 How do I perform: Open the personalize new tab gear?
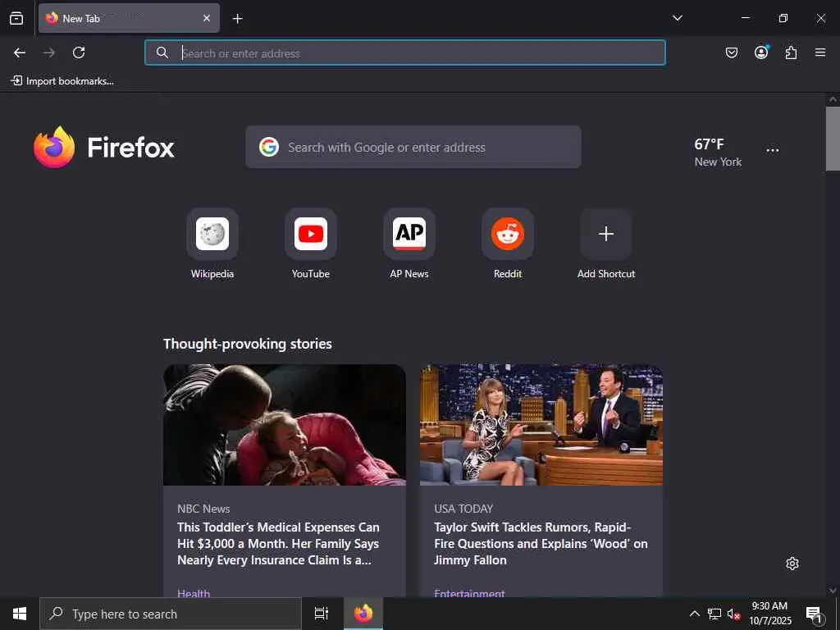pos(792,564)
